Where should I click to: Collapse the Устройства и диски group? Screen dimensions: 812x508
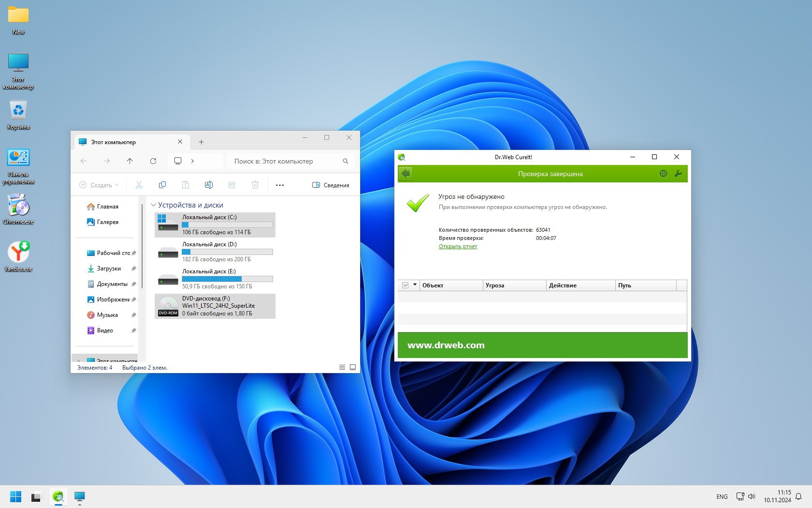click(x=153, y=205)
